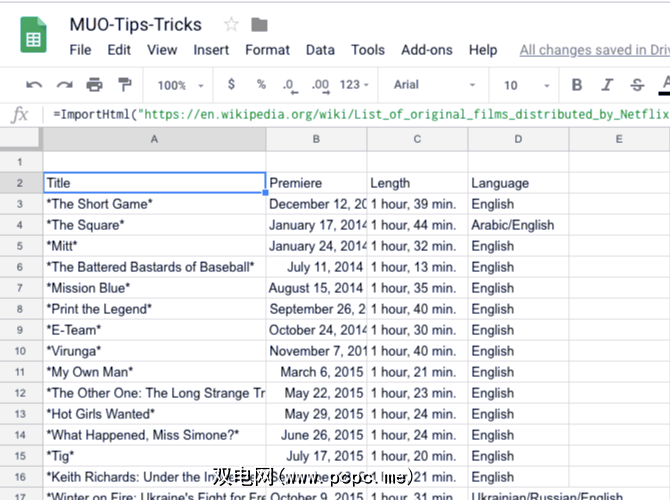Image resolution: width=670 pixels, height=500 pixels.
Task: Increase decimal places
Action: [321, 85]
